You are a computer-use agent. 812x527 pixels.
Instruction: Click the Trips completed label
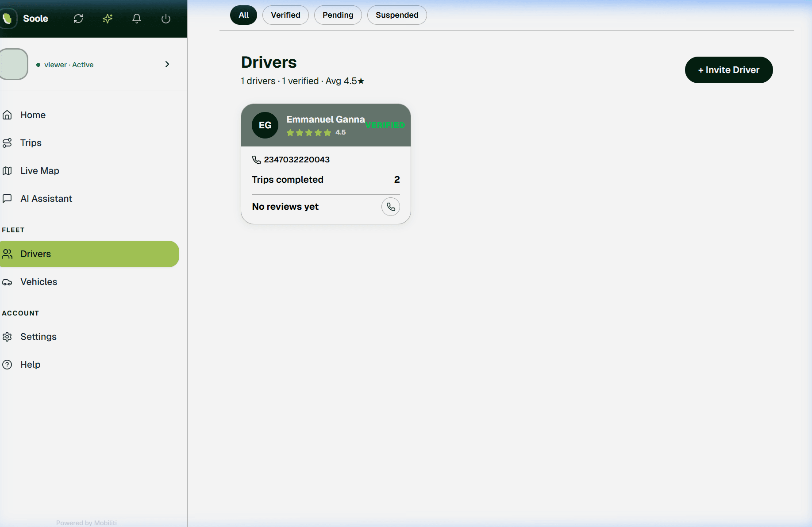coord(288,180)
